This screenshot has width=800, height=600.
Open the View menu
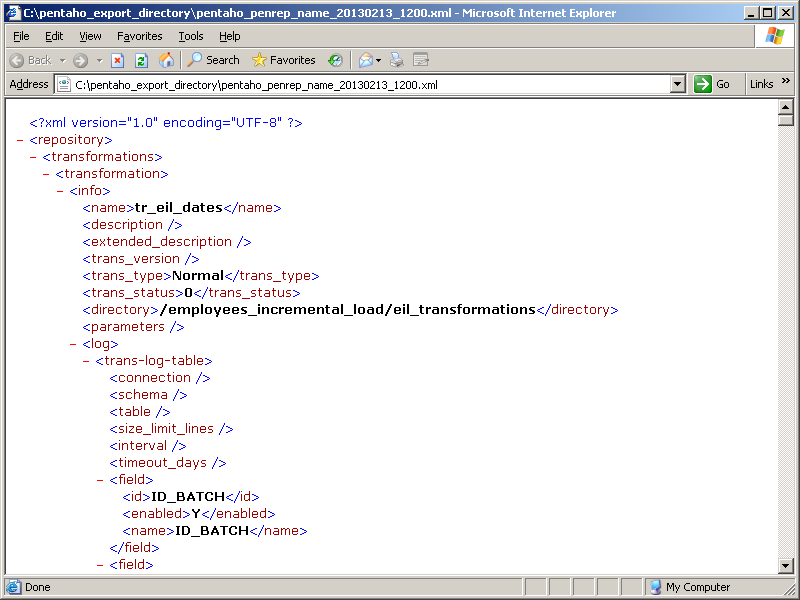[90, 36]
